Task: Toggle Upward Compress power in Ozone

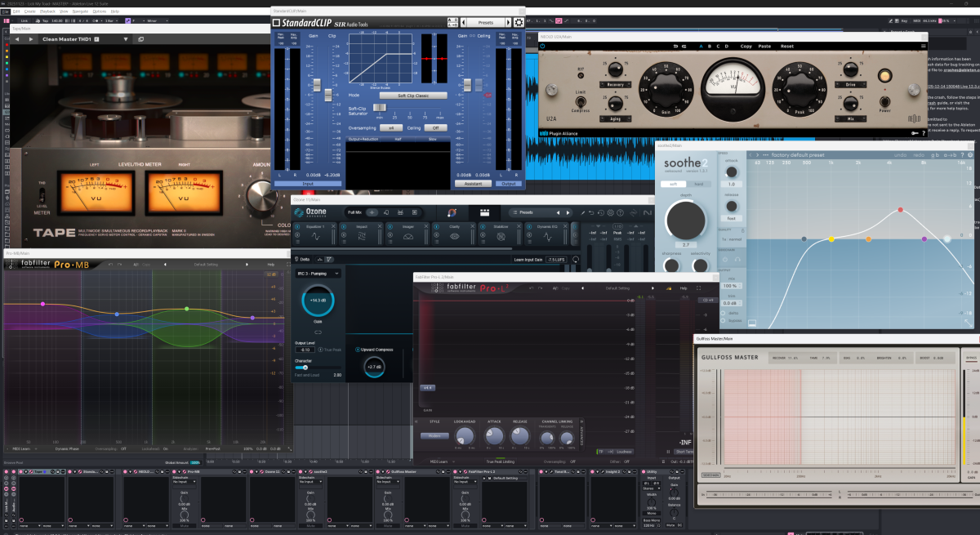Action: click(x=358, y=350)
